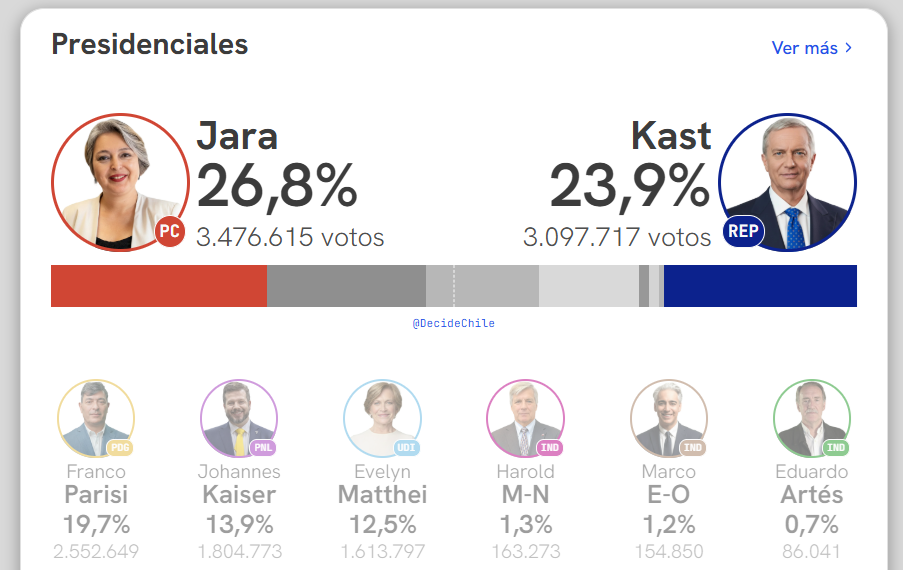Click Evelyn Matthei's profile photo
The width and height of the screenshot is (903, 570).
381,418
